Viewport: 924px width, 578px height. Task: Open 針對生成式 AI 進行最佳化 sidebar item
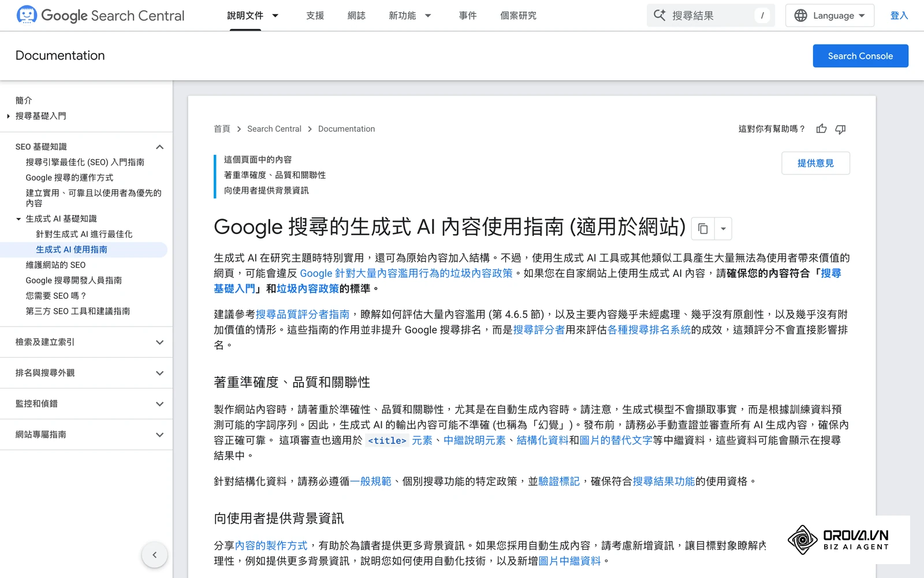click(84, 234)
